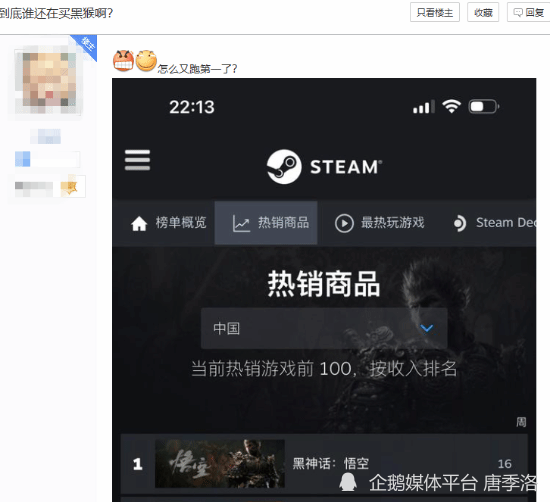Click the 只看楼主 button

coord(435,13)
